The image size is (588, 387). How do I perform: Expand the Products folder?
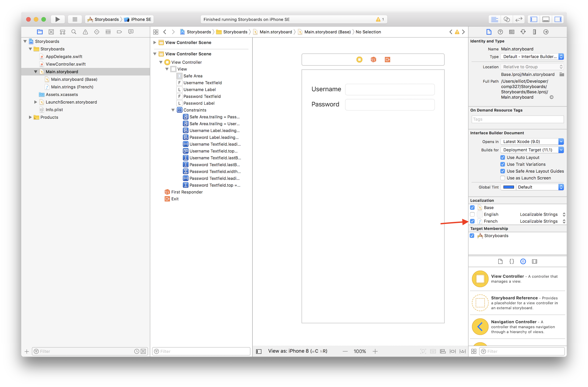[x=30, y=117]
